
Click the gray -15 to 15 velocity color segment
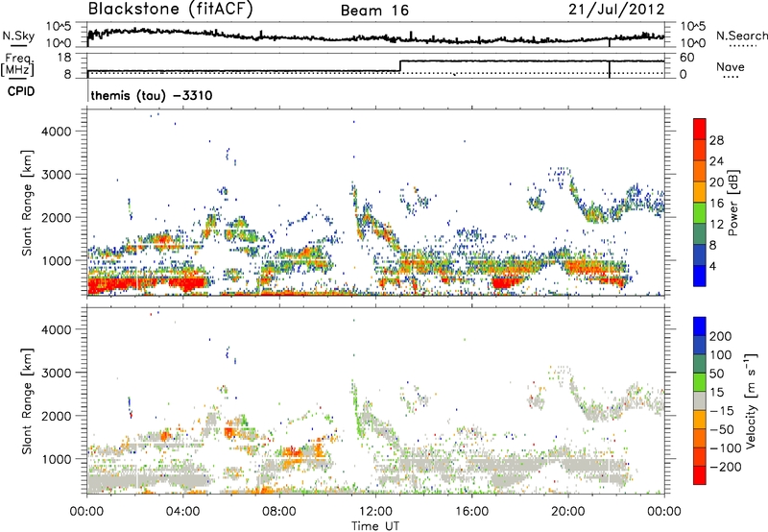700,401
